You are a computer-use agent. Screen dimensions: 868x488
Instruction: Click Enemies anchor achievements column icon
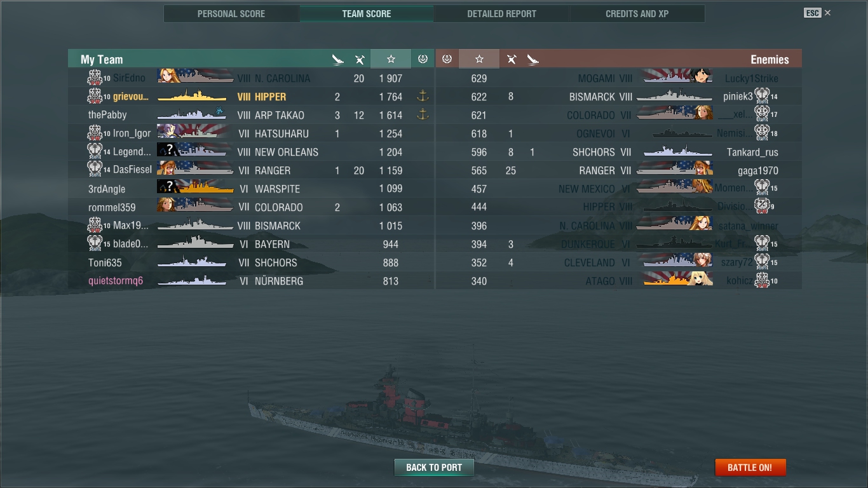coord(447,59)
